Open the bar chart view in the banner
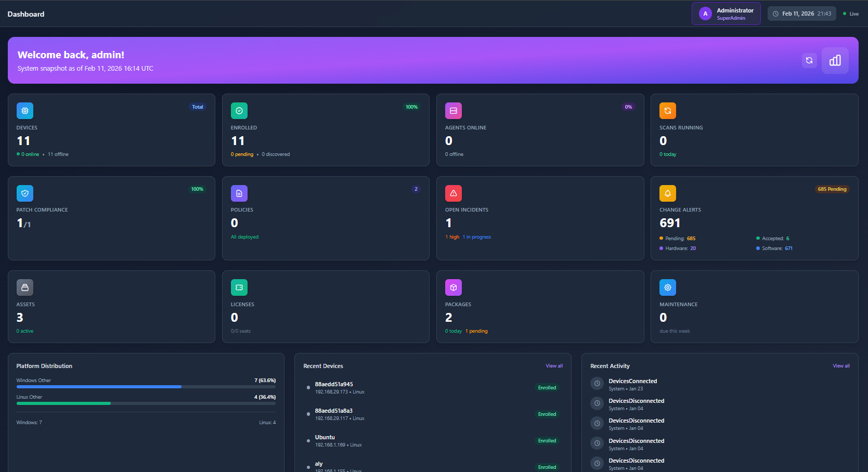This screenshot has width=868, height=472. pyautogui.click(x=835, y=60)
